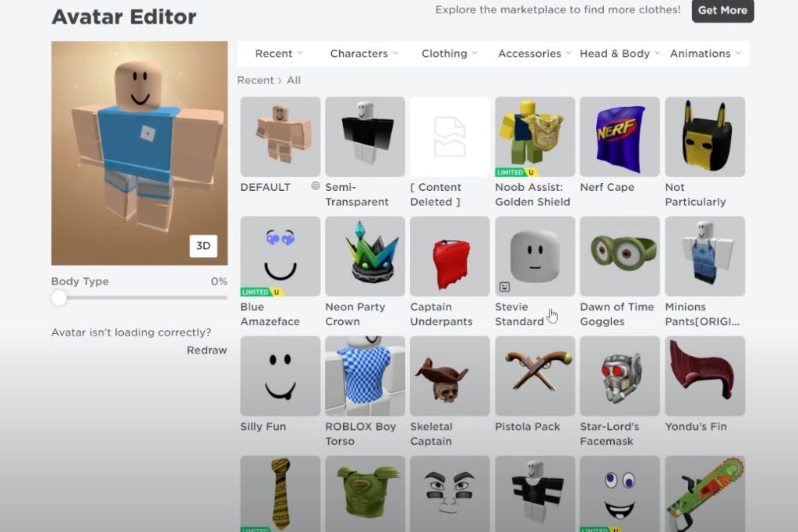The width and height of the screenshot is (798, 532).
Task: Click Recent in the breadcrumb path
Action: [255, 80]
